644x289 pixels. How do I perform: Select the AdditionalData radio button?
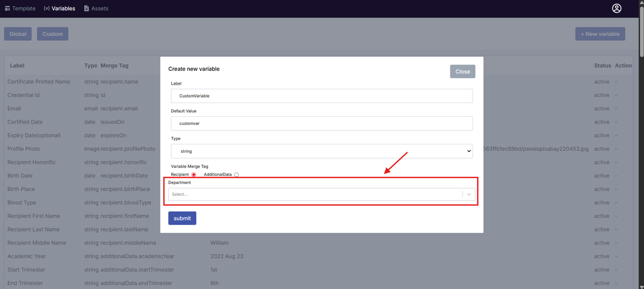pos(237,175)
